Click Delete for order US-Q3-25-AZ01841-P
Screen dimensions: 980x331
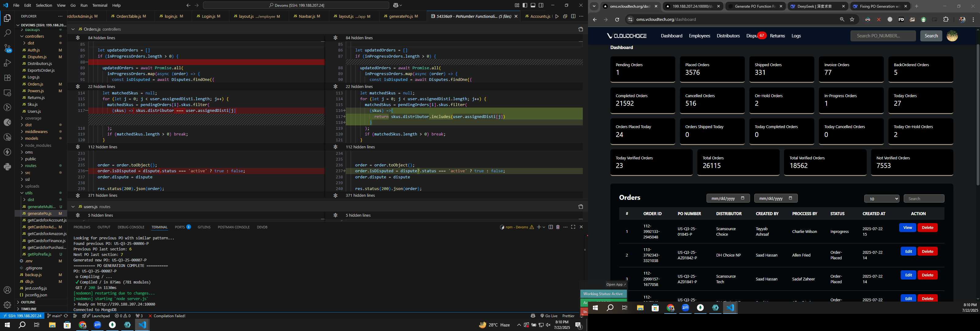click(927, 275)
